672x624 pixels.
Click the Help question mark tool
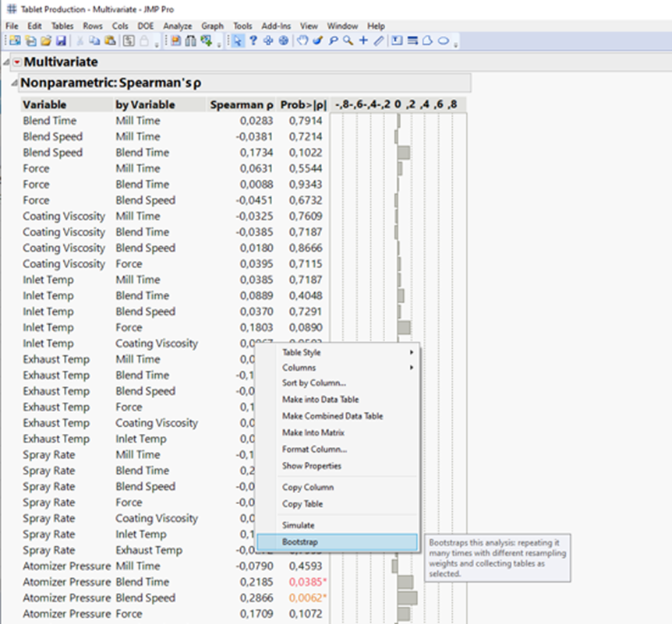(253, 41)
